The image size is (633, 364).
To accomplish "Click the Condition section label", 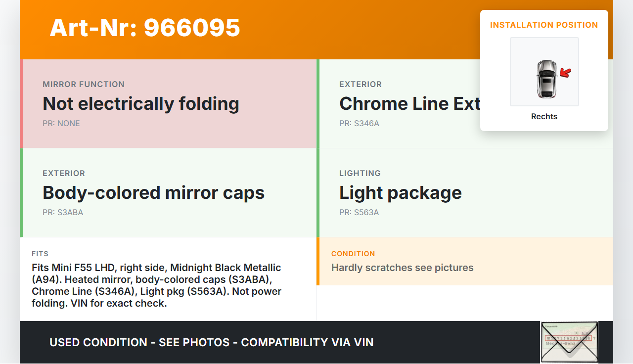I will (x=353, y=254).
